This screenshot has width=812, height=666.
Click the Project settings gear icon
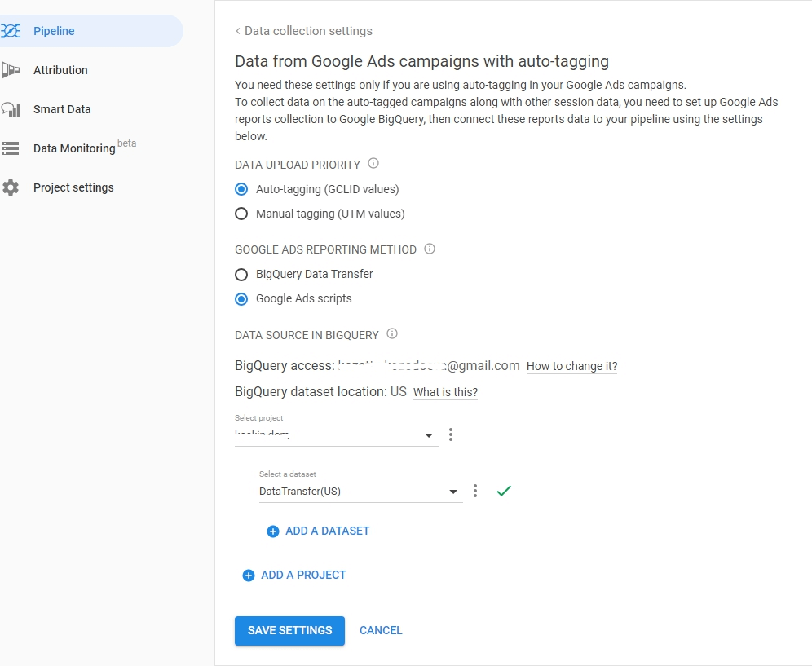(x=11, y=187)
